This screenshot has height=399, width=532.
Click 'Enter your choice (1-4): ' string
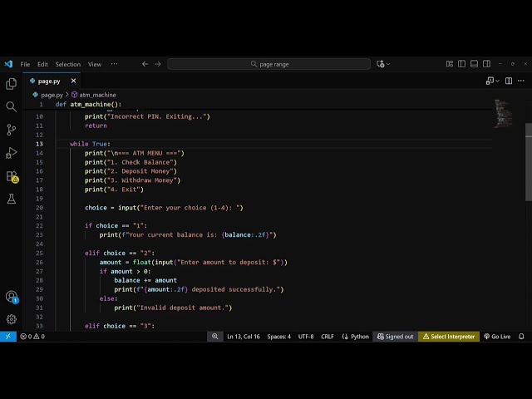tap(192, 208)
